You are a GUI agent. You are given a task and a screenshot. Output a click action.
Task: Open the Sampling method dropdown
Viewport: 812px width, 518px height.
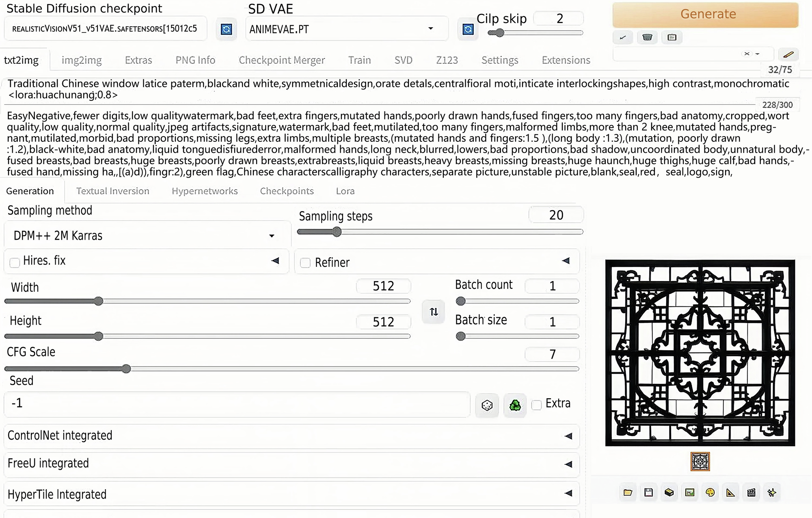click(147, 236)
